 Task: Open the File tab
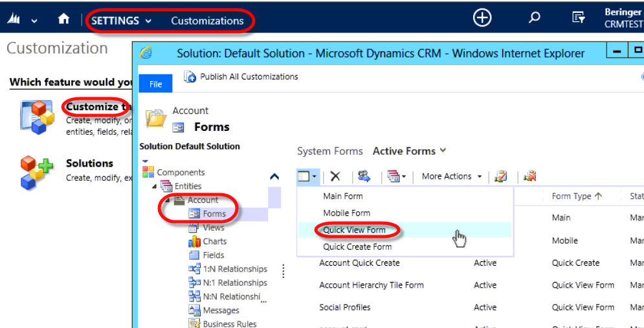click(156, 84)
